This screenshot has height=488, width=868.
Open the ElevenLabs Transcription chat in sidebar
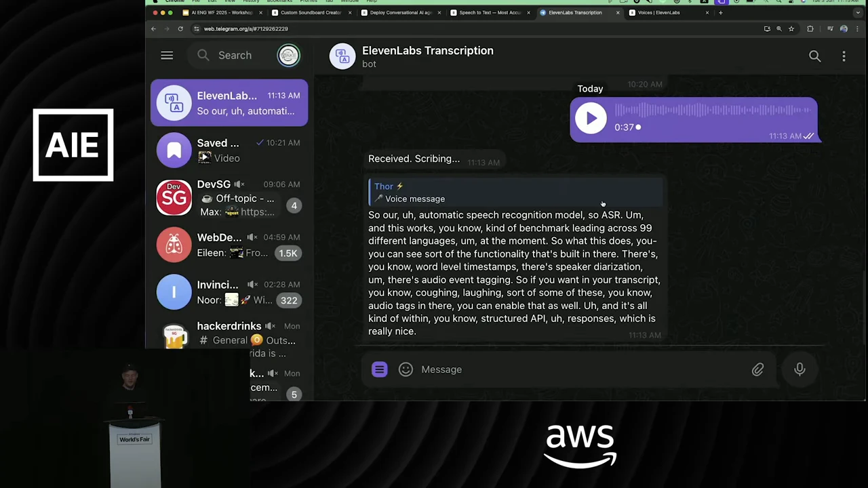click(229, 103)
